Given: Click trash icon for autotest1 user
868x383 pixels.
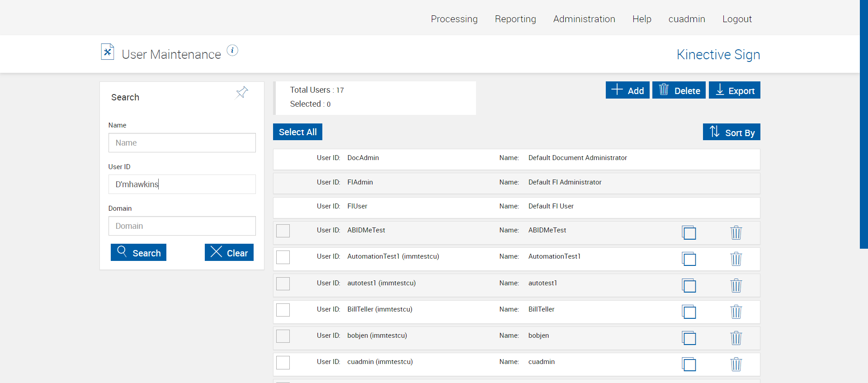Looking at the screenshot, I should click(x=736, y=285).
